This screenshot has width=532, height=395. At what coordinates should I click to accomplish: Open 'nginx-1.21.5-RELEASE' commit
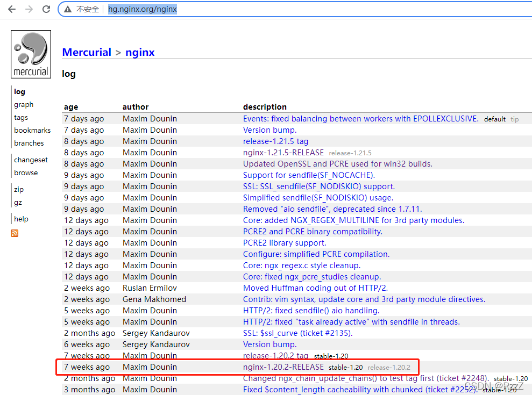pyautogui.click(x=283, y=153)
